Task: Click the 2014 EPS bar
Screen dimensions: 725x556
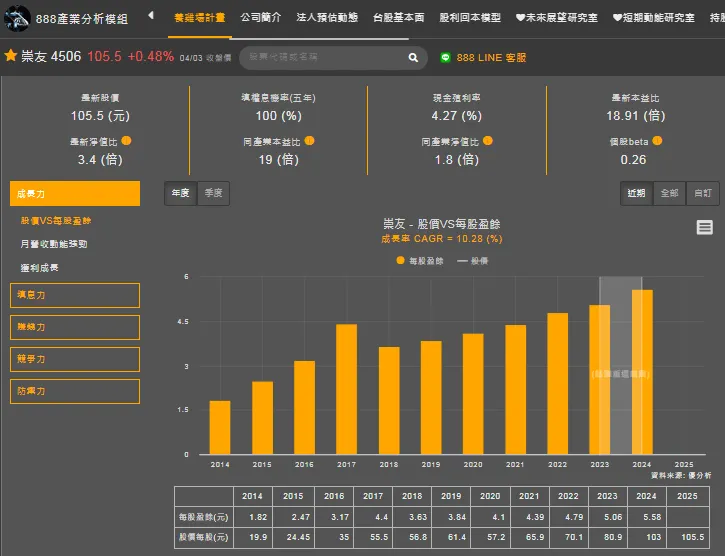Action: click(220, 427)
